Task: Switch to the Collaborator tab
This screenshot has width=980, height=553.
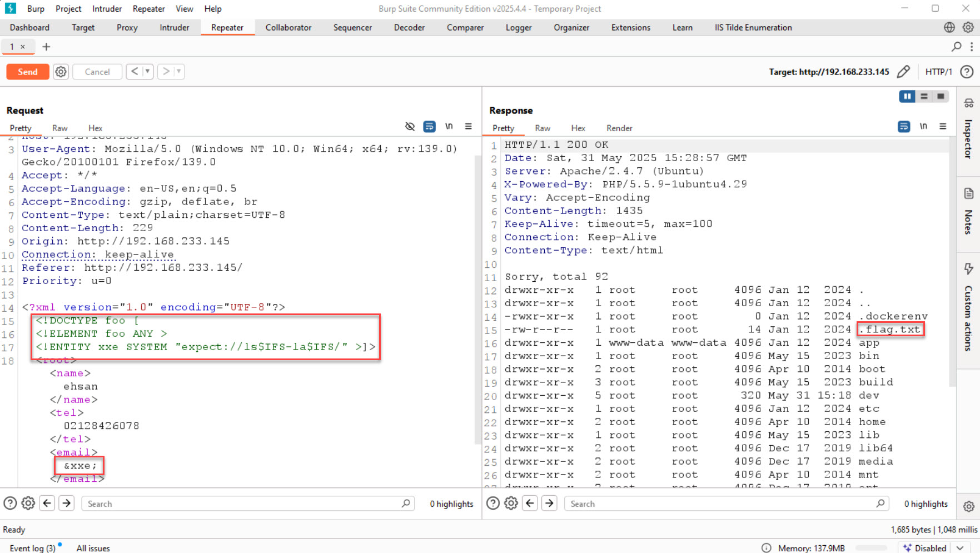Action: (x=288, y=27)
